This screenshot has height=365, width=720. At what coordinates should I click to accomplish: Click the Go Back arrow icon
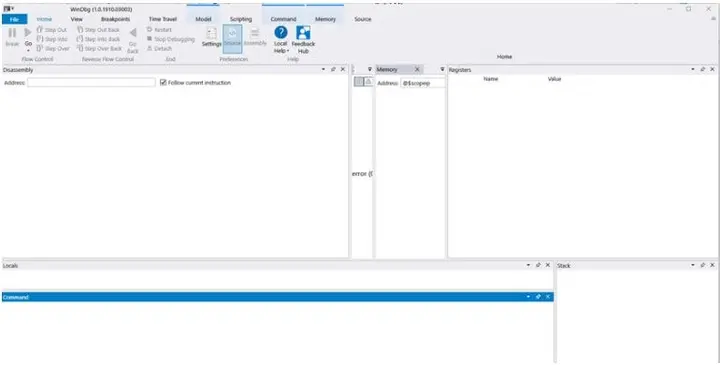pyautogui.click(x=133, y=33)
